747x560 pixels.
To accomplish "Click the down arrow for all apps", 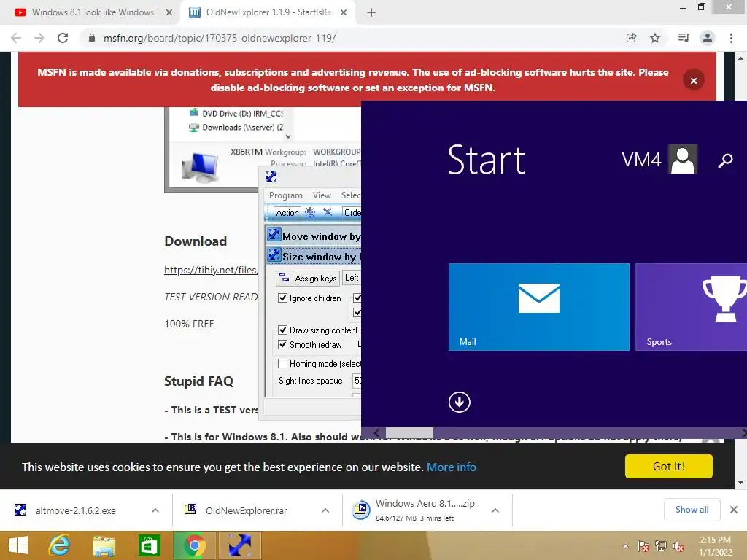I will pos(460,402).
